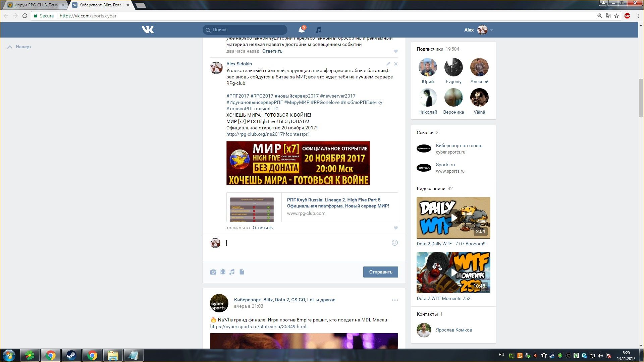Open the rpg-club.org ns2017hfcontestpr1 link
Screen dimensions: 644x362
pyautogui.click(x=268, y=134)
